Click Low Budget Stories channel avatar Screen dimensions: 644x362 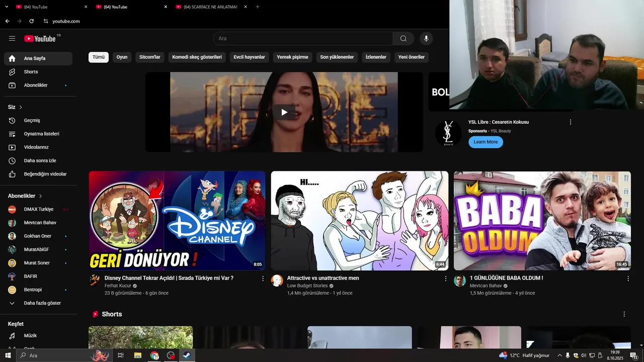tap(277, 281)
